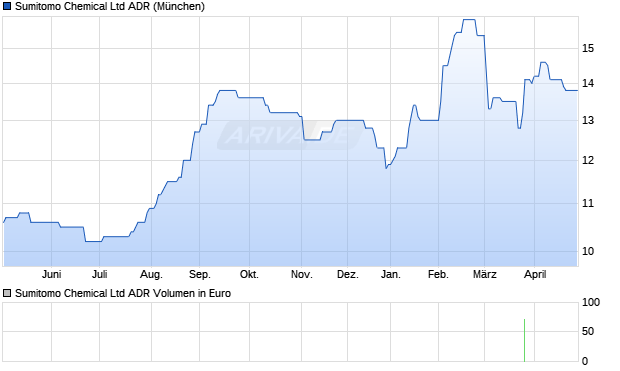Click the price axis value 10

(588, 251)
